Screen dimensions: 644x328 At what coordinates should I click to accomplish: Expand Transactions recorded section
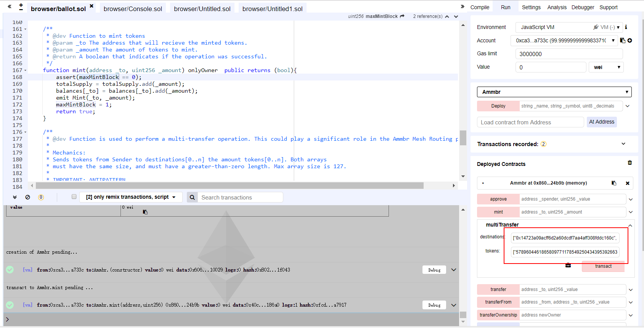coord(623,144)
